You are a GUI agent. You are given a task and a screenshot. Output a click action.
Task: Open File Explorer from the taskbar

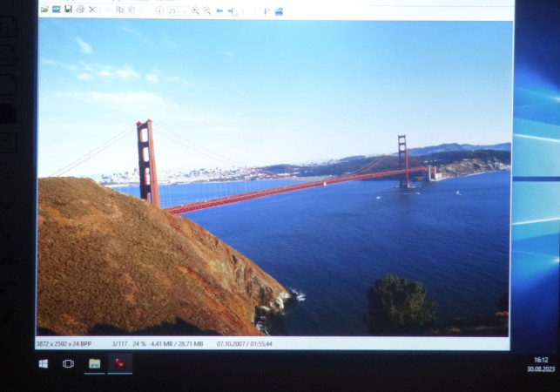(94, 363)
